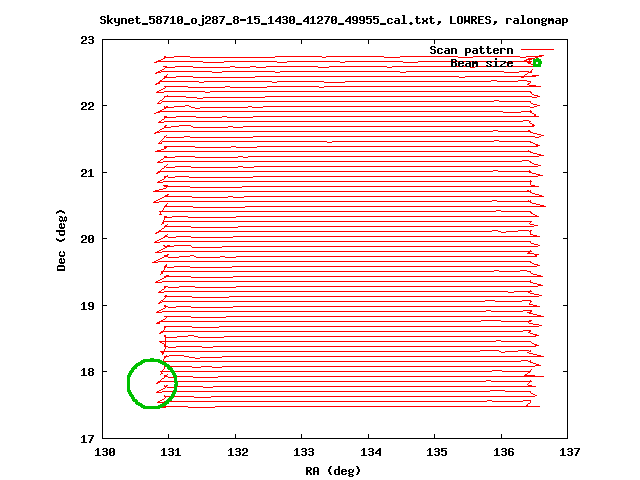
Task: Click the y-axis tick label 22
Action: (87, 106)
